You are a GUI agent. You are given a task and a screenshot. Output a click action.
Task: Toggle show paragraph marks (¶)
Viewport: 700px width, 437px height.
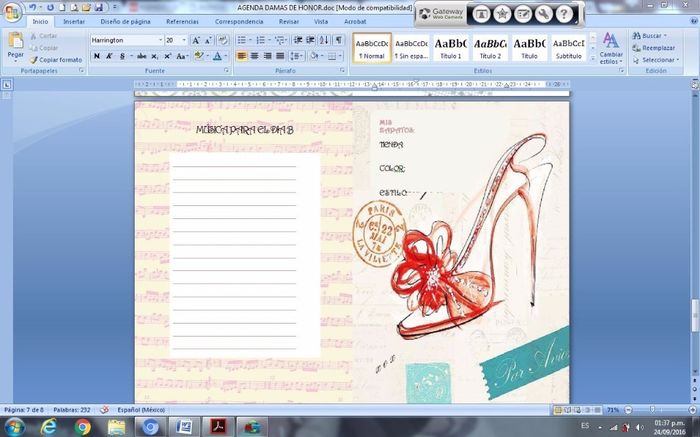coord(339,40)
